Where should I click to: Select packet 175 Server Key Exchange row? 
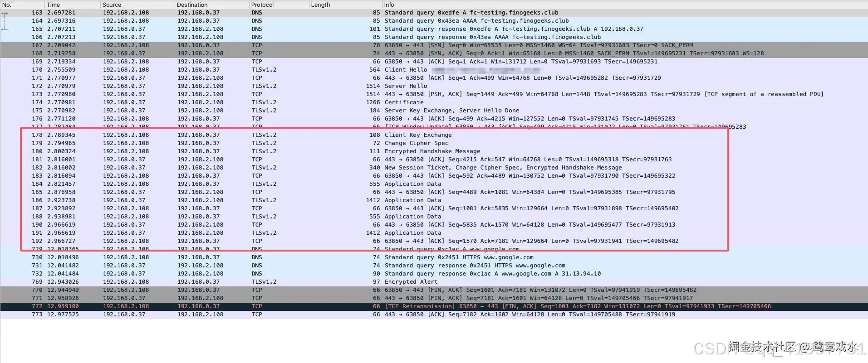[434, 111]
